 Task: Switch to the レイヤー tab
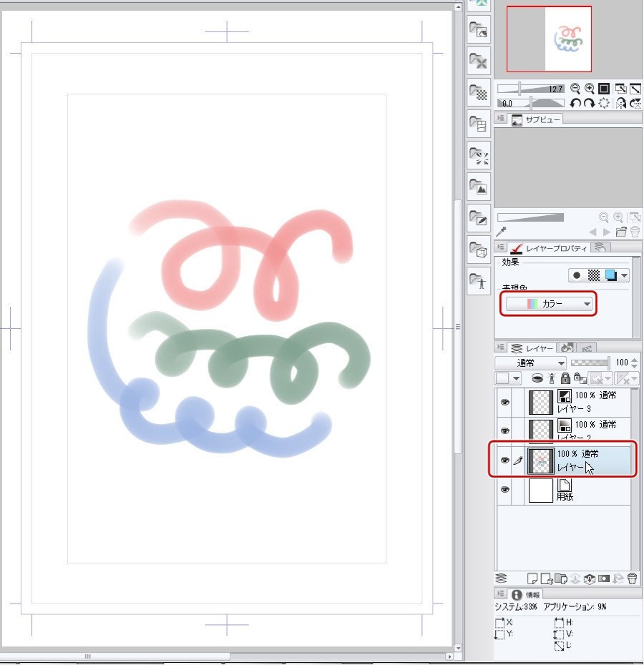pos(532,348)
